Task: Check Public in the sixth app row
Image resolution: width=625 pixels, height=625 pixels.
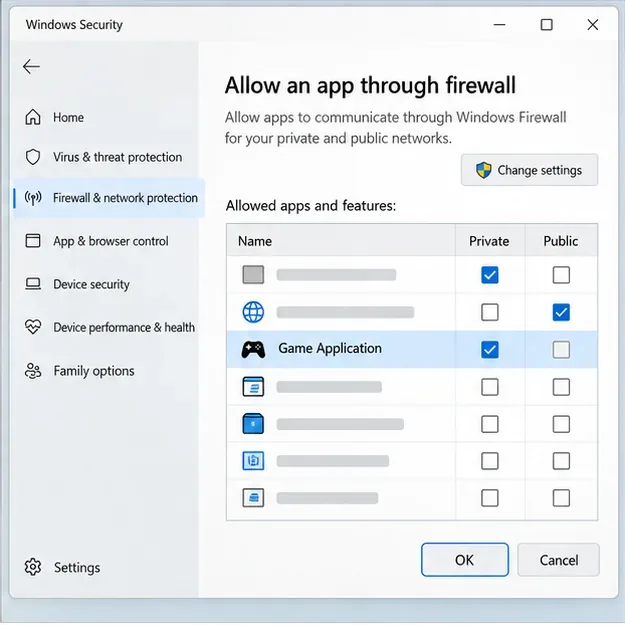Action: pyautogui.click(x=561, y=461)
